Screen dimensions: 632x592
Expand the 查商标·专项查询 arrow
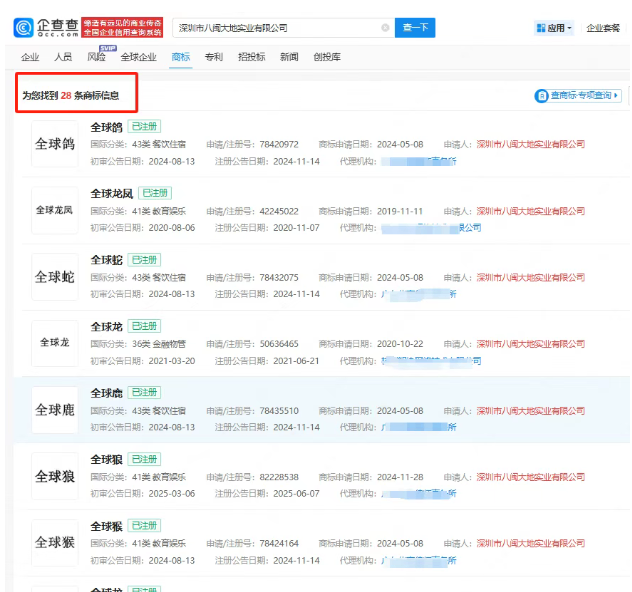(x=616, y=96)
